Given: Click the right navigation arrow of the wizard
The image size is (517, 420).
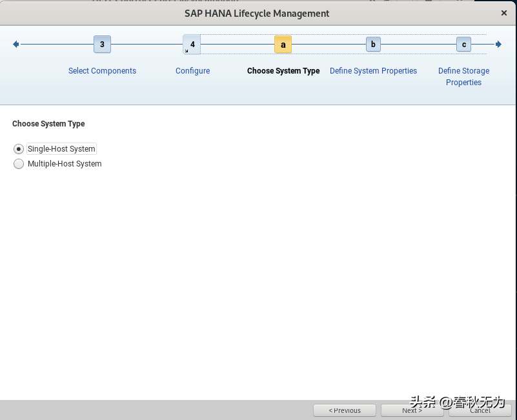Looking at the screenshot, I should [x=498, y=44].
